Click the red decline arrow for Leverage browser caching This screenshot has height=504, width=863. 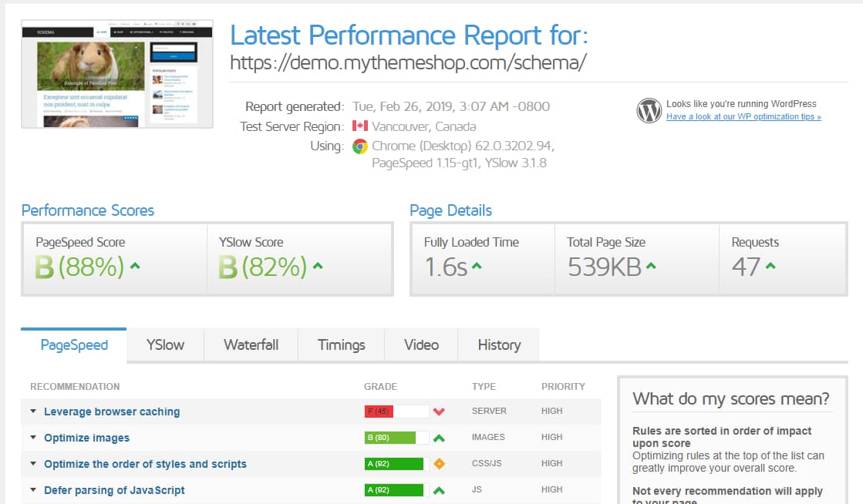pyautogui.click(x=438, y=412)
